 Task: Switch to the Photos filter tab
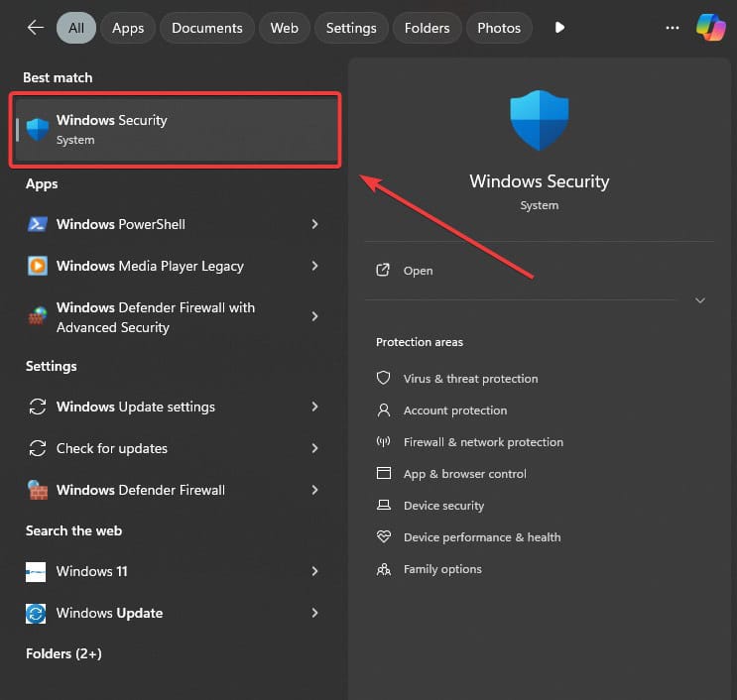tap(499, 28)
